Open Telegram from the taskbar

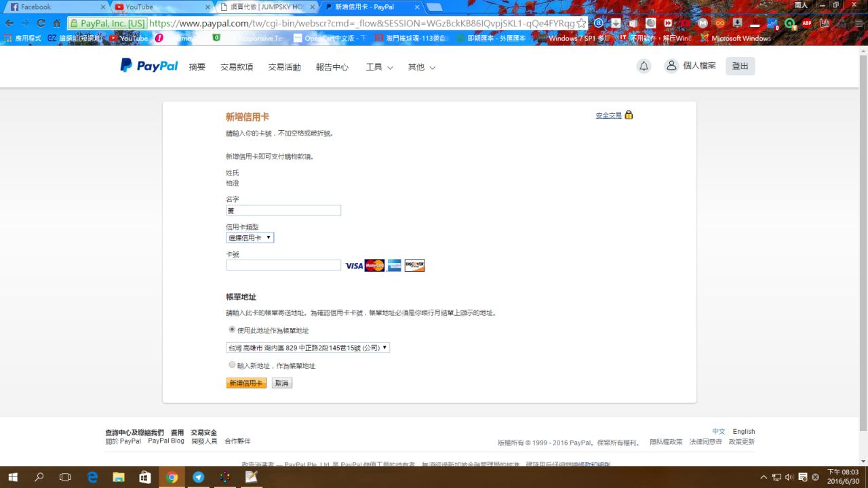point(198,477)
